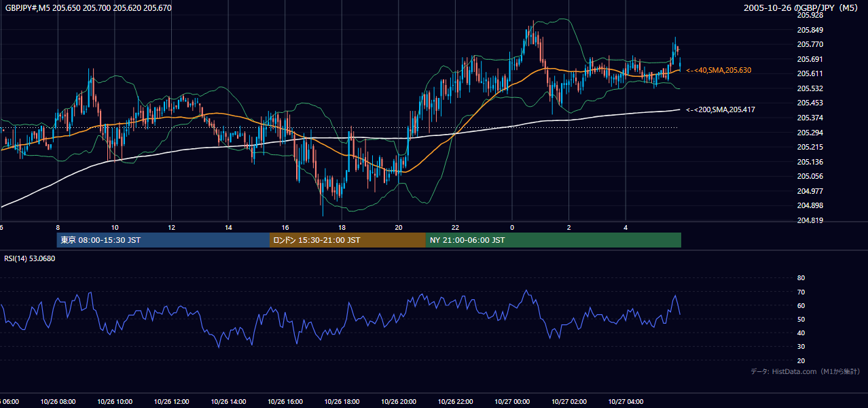Click the RSI 70 level label
Screen dimensions: 868x408
(801, 292)
